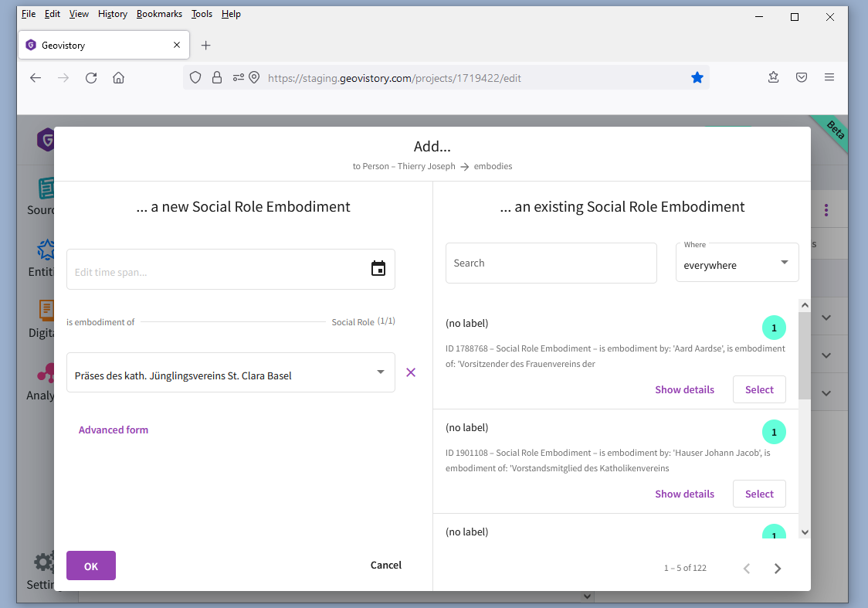Viewport: 868px width, 608px height.
Task: Go forward to next page
Action: (x=63, y=78)
